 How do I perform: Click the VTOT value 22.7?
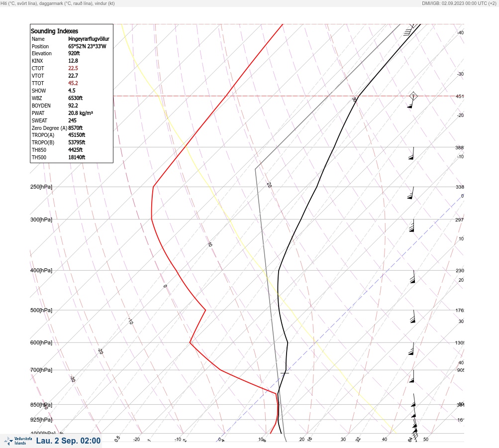(x=73, y=76)
